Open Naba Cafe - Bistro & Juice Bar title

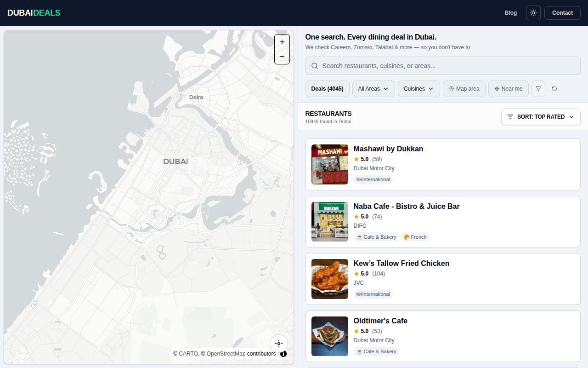pos(407,207)
